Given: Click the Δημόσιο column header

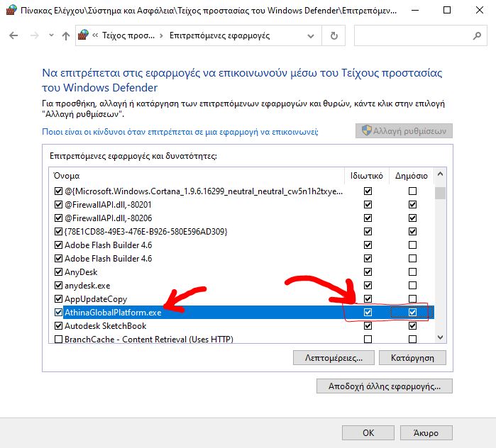Looking at the screenshot, I should coord(412,176).
